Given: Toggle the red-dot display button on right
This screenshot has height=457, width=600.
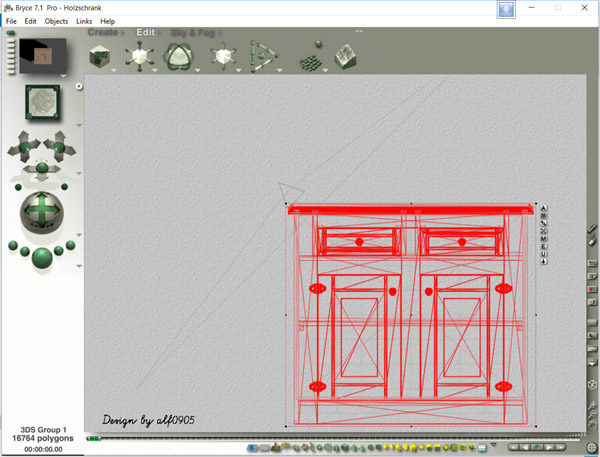Looking at the screenshot, I should pyautogui.click(x=592, y=289).
